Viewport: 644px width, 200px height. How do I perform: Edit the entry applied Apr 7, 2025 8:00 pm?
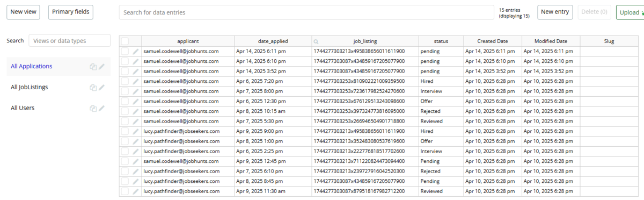[136, 91]
